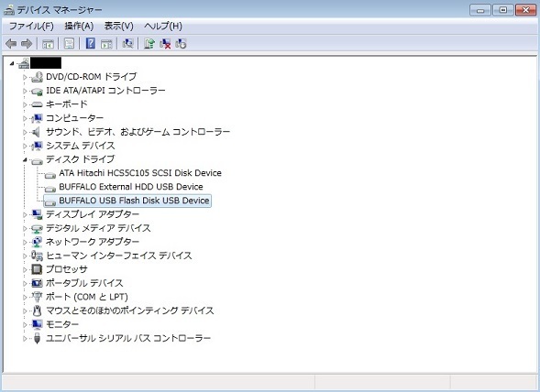Image resolution: width=540 pixels, height=392 pixels.
Task: Click the blue Help question mark icon
Action: [x=90, y=44]
